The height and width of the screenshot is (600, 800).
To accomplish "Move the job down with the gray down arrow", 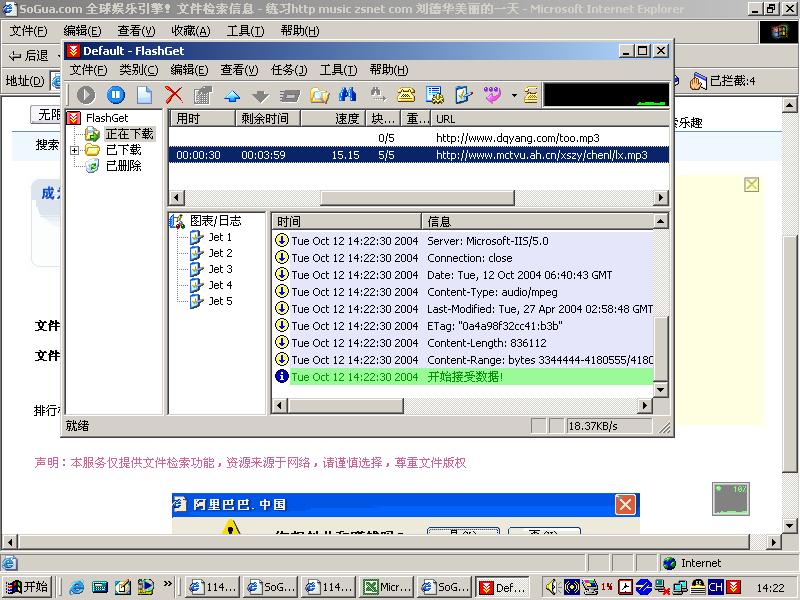I will click(261, 95).
